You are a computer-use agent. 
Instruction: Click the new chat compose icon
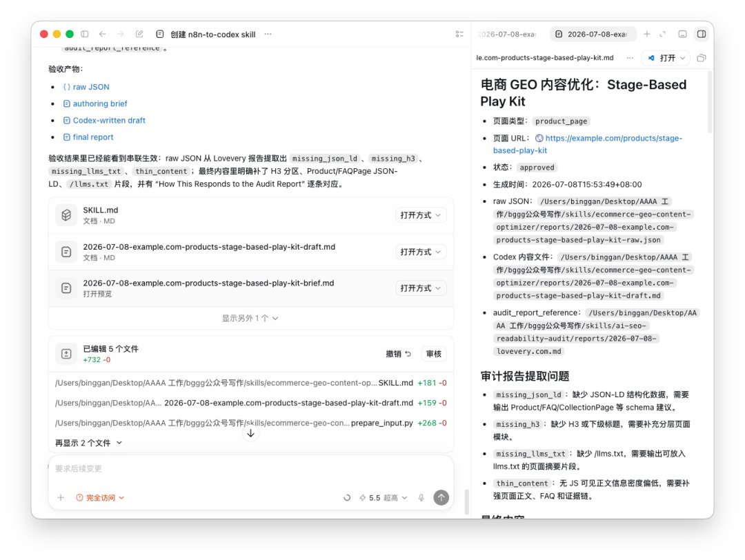click(x=139, y=34)
